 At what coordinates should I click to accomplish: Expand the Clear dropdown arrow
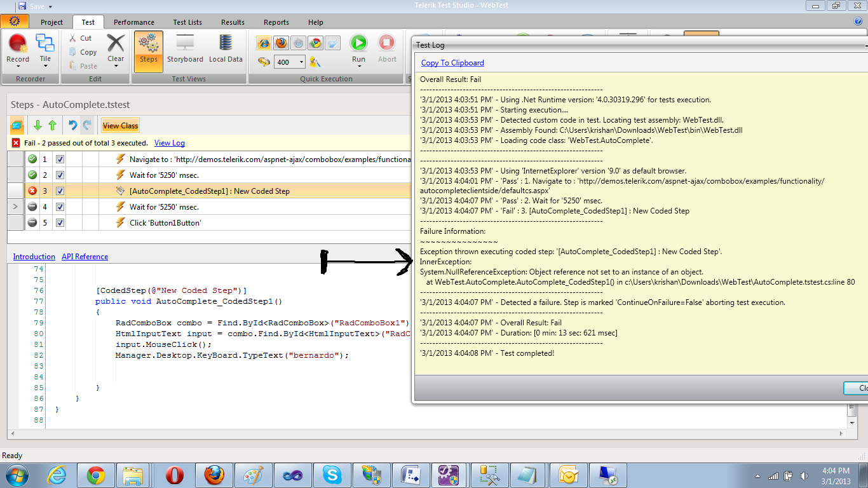116,66
